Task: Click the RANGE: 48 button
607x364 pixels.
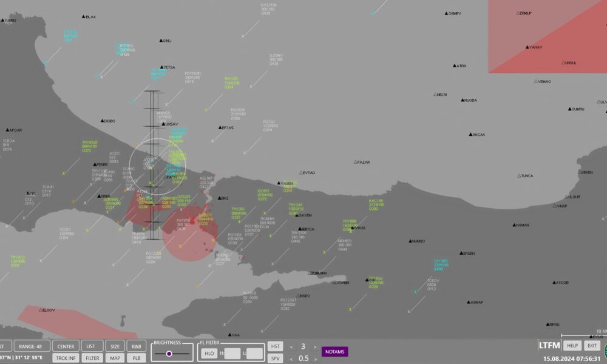Action: [x=32, y=346]
